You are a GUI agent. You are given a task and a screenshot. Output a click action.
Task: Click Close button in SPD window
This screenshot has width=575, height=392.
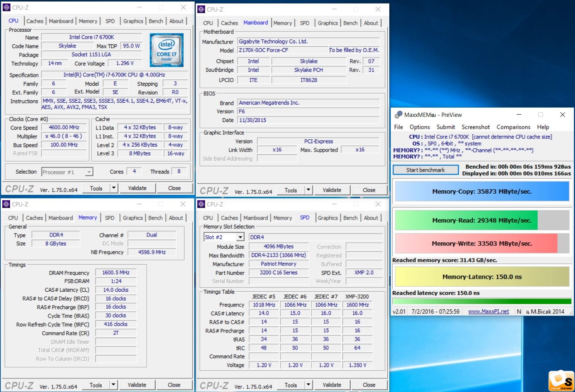(369, 385)
